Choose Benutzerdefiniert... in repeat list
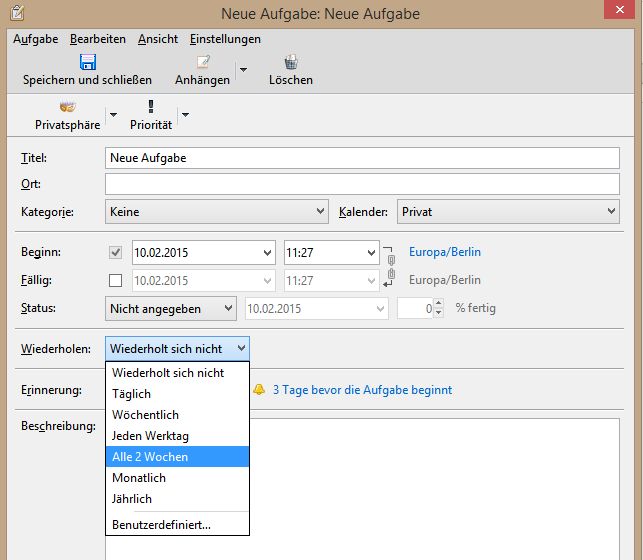Image resolution: width=643 pixels, height=560 pixels. coord(161,524)
